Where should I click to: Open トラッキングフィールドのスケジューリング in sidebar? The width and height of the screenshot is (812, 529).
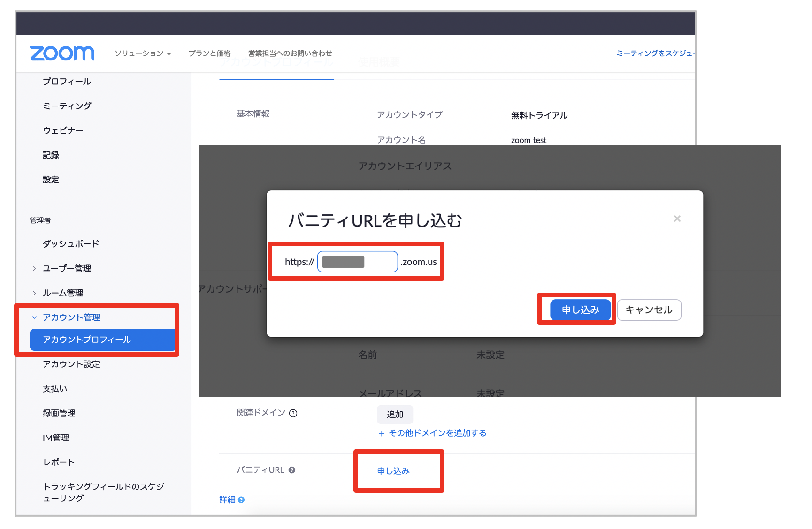(103, 492)
